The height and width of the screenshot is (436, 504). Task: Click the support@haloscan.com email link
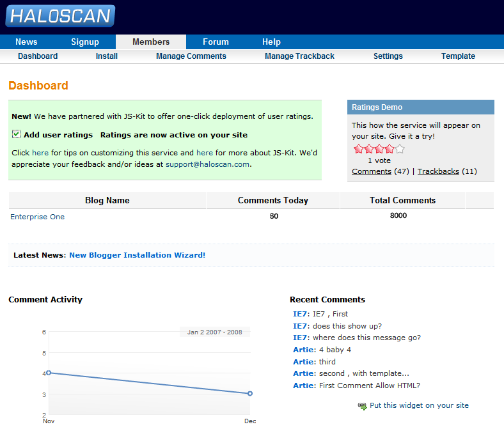(x=207, y=164)
